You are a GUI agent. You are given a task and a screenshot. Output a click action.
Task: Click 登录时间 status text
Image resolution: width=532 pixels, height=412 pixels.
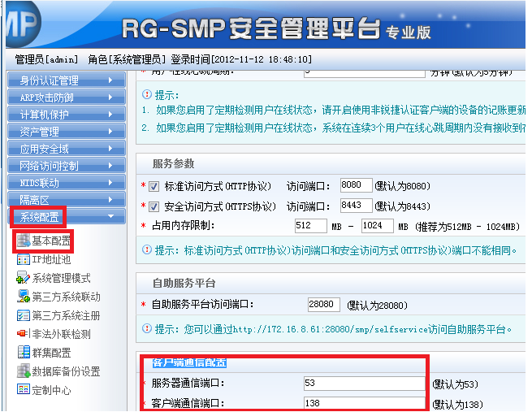241,59
